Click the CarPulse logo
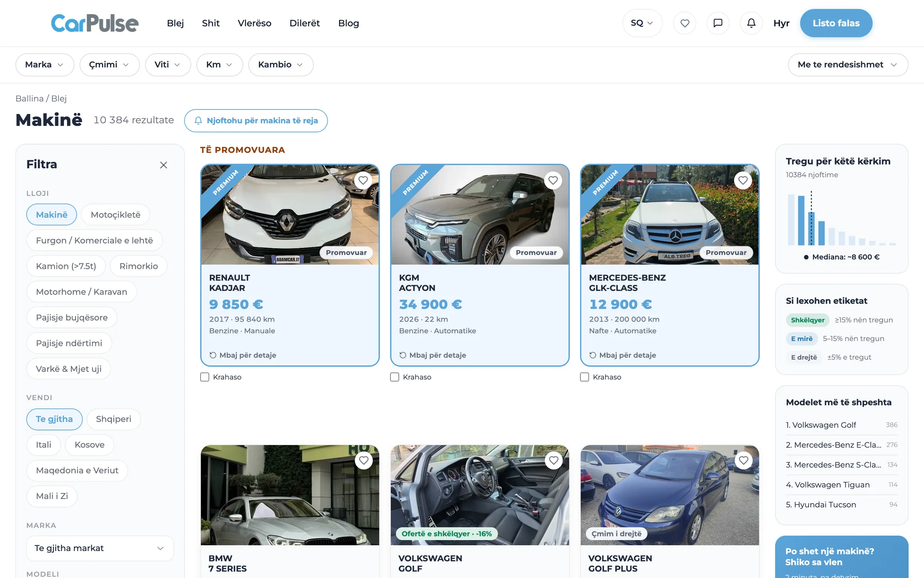Viewport: 924px width, 578px height. coord(95,23)
